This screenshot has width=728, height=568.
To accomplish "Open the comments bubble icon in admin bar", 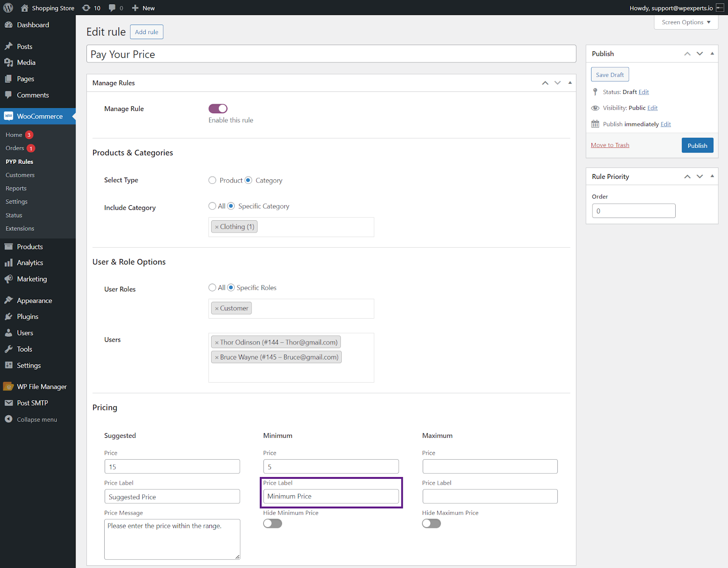I will (x=112, y=8).
